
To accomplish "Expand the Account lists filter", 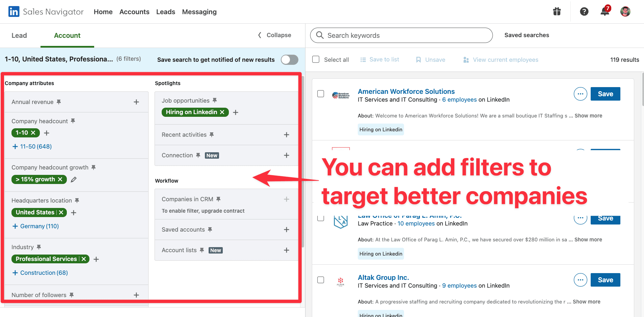I will [x=287, y=250].
